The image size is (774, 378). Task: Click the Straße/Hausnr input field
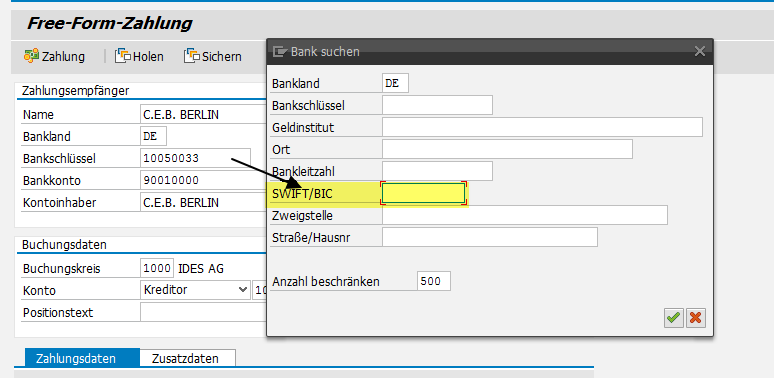[490, 237]
